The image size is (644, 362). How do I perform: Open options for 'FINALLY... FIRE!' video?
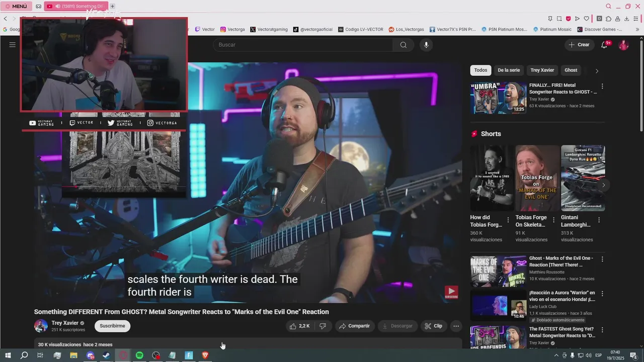pos(602,86)
